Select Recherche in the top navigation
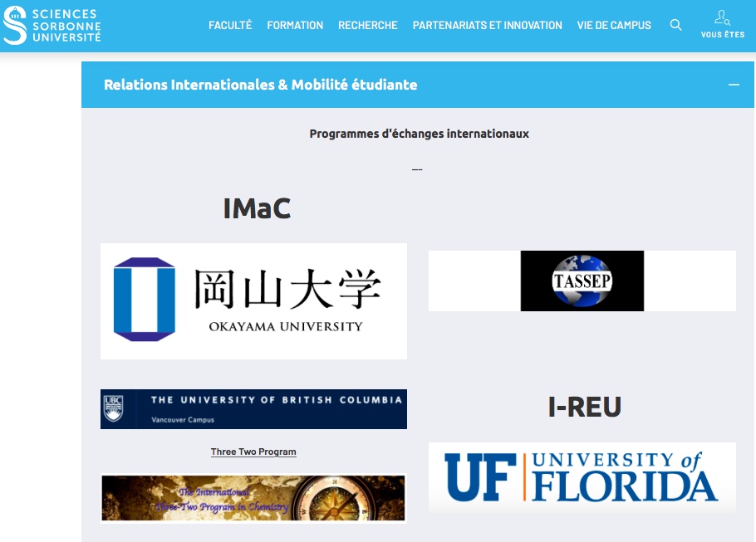756x542 pixels. pyautogui.click(x=368, y=26)
